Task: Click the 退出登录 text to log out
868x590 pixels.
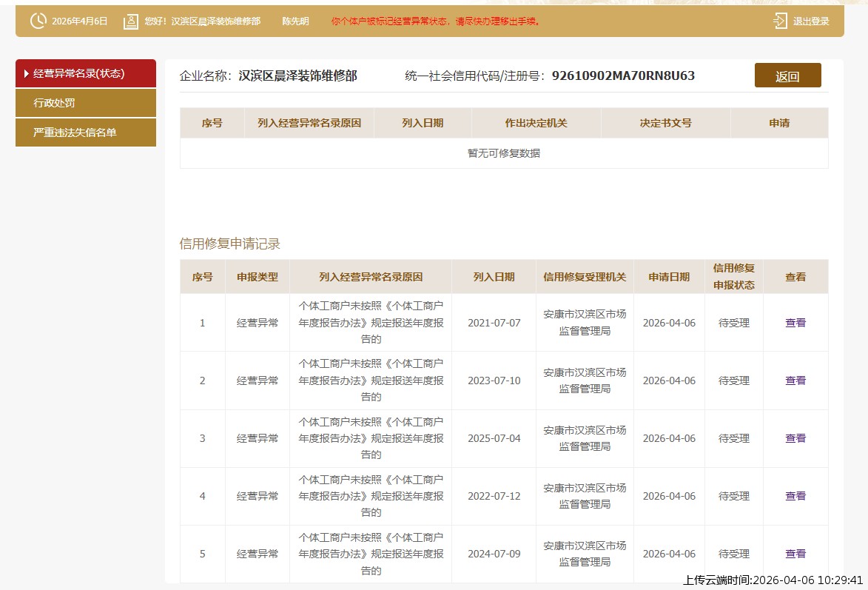Action: pyautogui.click(x=811, y=21)
